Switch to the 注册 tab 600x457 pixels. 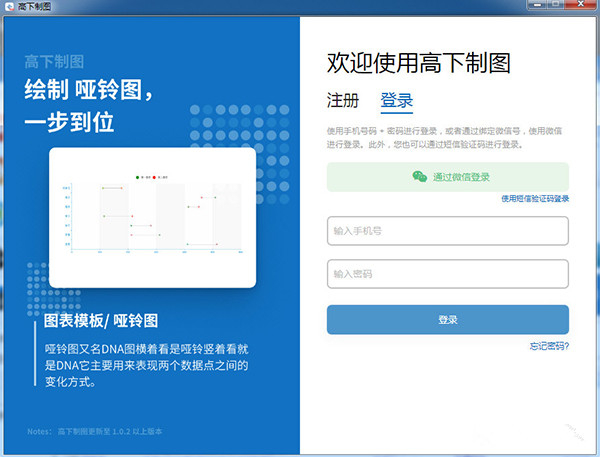(x=342, y=100)
